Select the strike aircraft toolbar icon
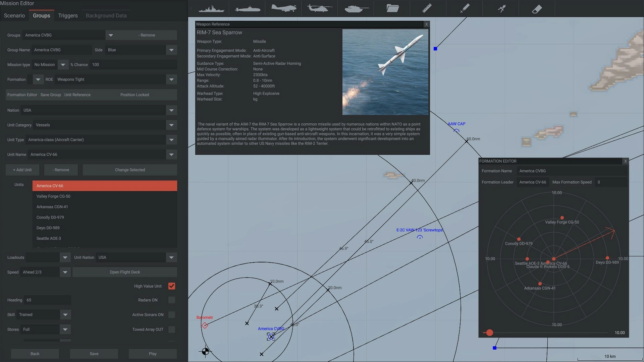The image size is (644, 362). [x=283, y=8]
